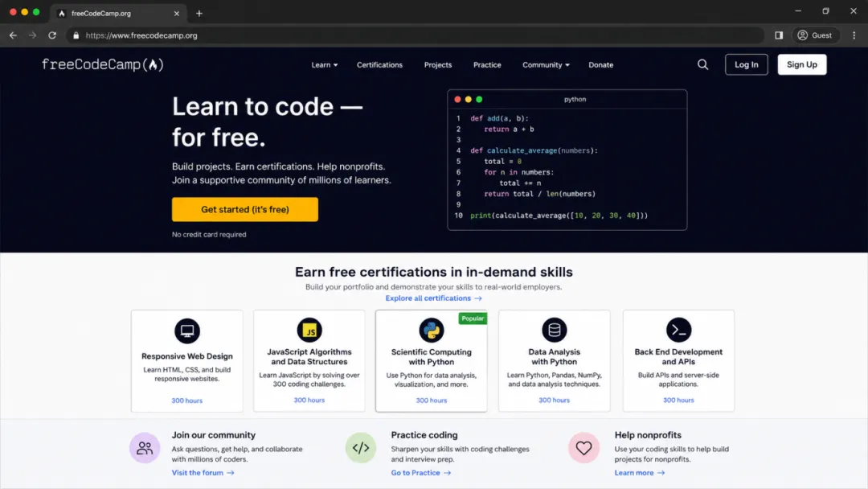868x489 pixels.
Task: Click the print(calculate_average(...)) code line
Action: click(x=559, y=216)
